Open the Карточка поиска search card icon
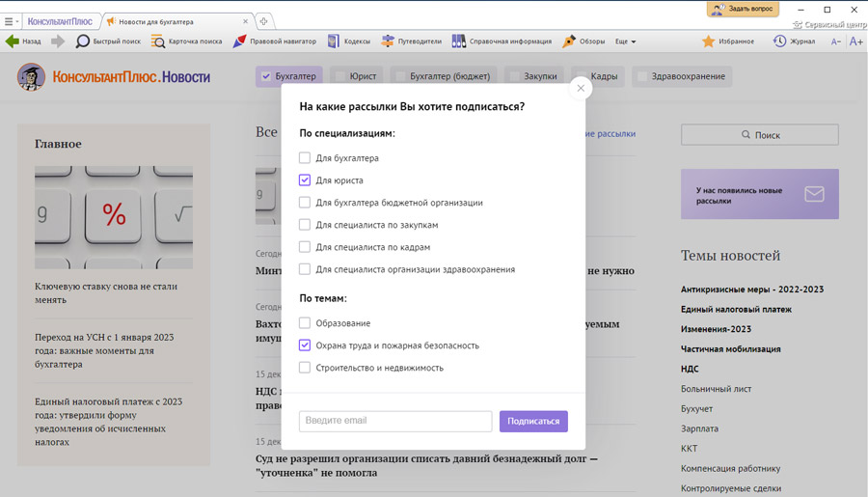Viewport: 868px width, 497px height. pyautogui.click(x=158, y=41)
